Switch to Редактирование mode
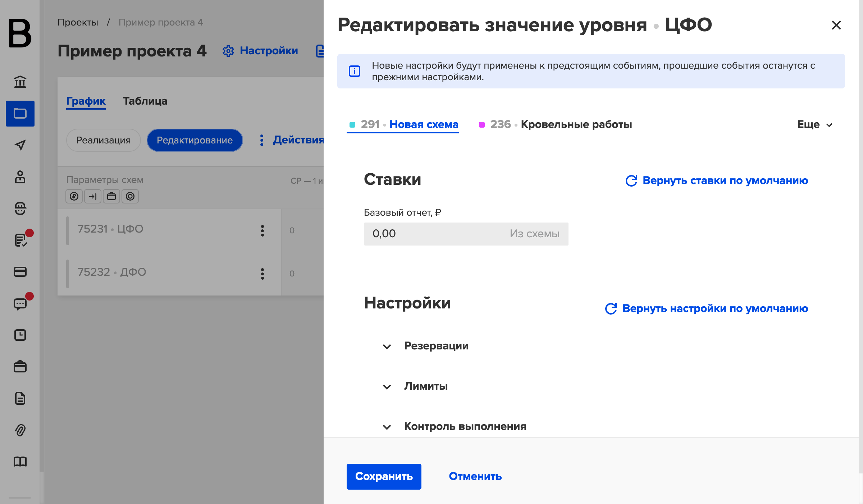The height and width of the screenshot is (504, 863). [195, 140]
